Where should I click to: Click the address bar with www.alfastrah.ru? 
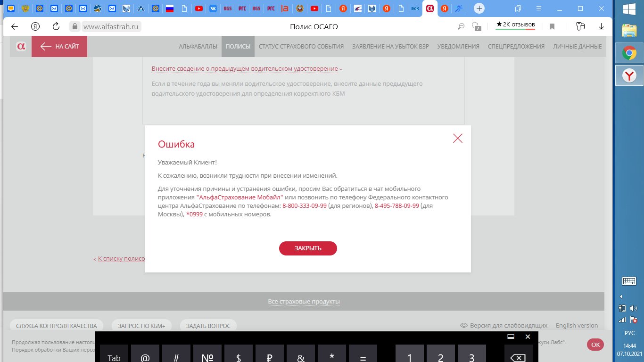point(112,27)
